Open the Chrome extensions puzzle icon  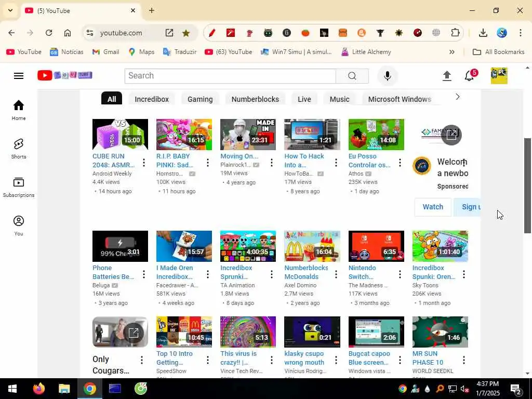pyautogui.click(x=455, y=33)
